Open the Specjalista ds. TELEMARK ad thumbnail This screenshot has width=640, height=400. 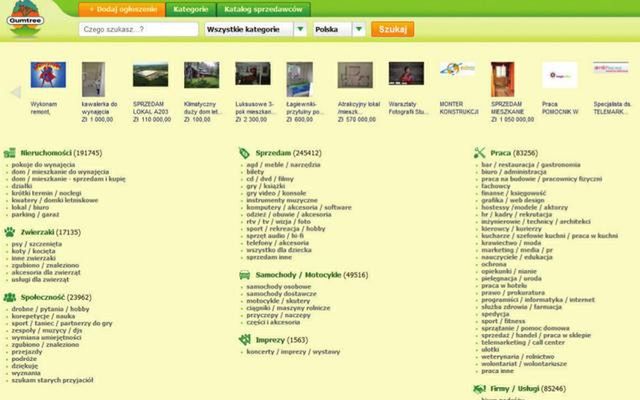click(611, 67)
